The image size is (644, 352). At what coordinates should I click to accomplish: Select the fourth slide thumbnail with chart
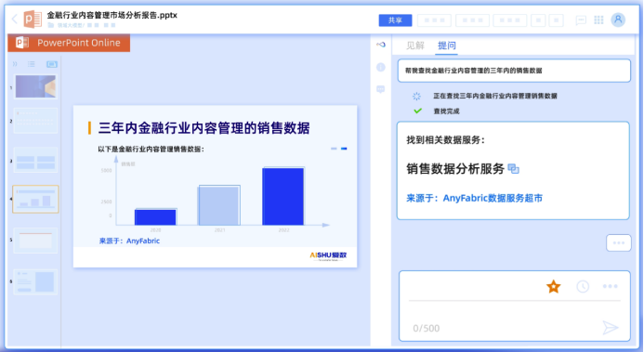(35, 199)
